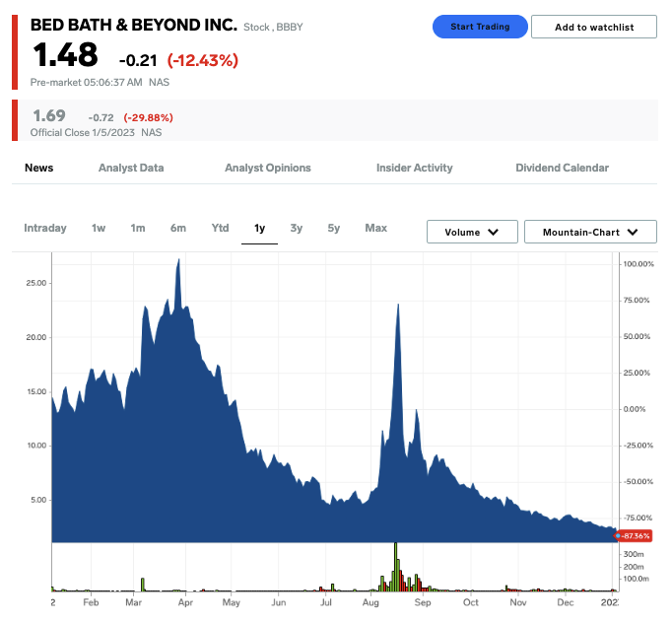Add BBBY to watchlist

click(x=593, y=27)
